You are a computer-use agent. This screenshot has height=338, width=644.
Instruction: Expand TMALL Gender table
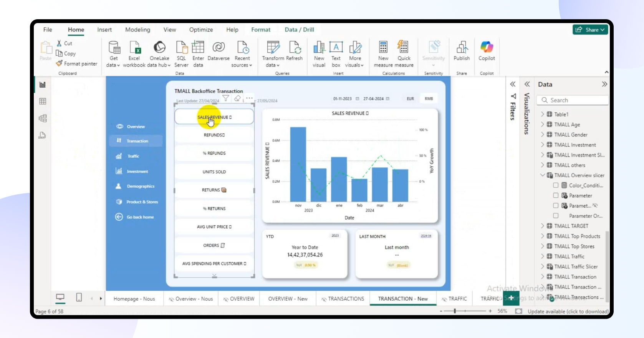click(x=542, y=135)
